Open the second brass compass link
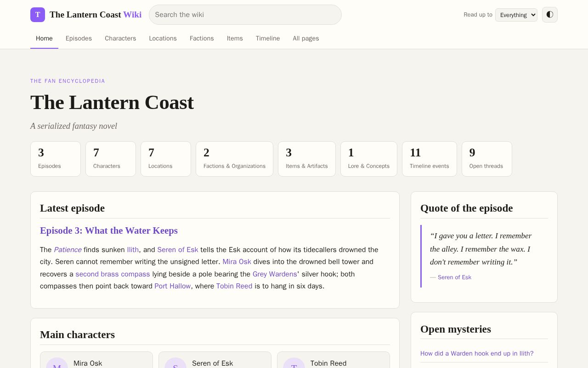 tap(113, 274)
